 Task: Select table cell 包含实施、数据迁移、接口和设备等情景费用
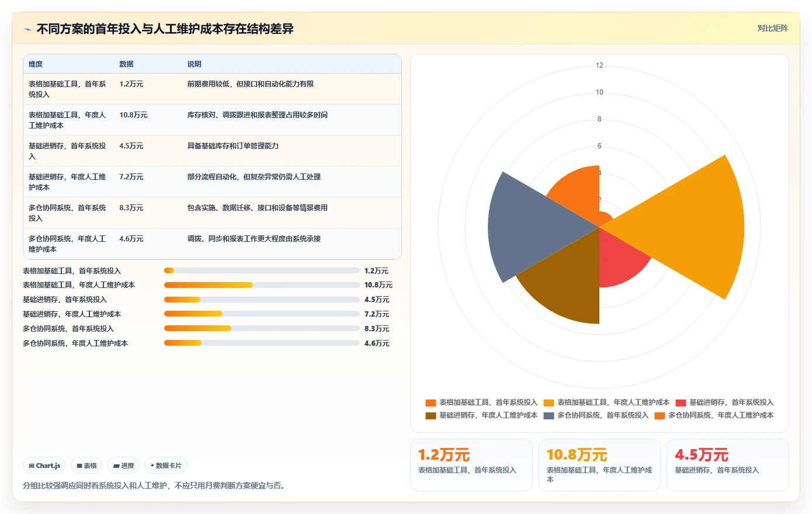258,208
